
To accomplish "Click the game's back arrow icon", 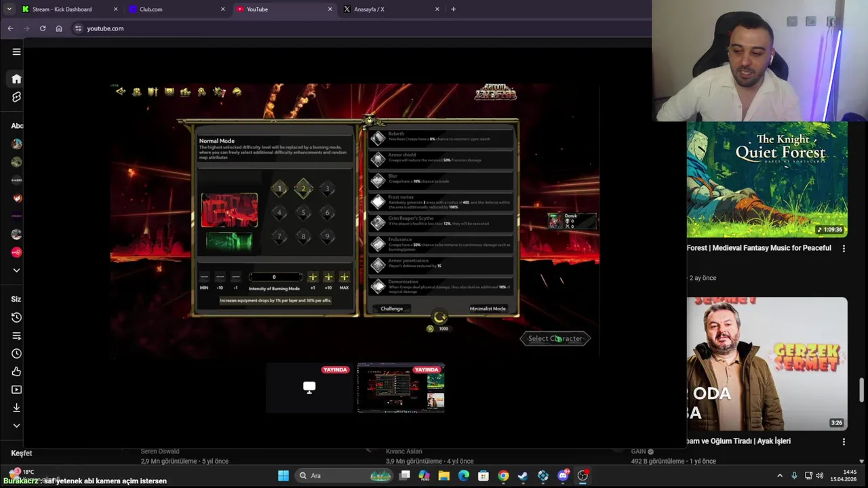I will (120, 91).
